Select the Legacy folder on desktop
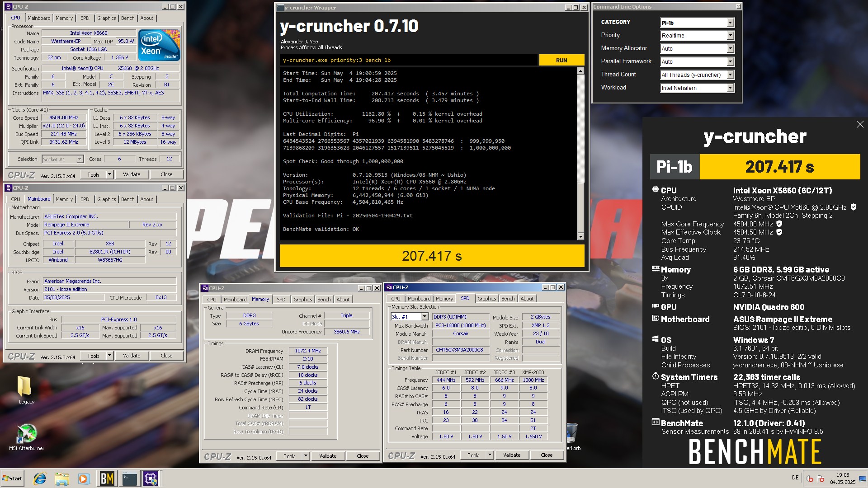This screenshot has height=488, width=868. [x=26, y=389]
